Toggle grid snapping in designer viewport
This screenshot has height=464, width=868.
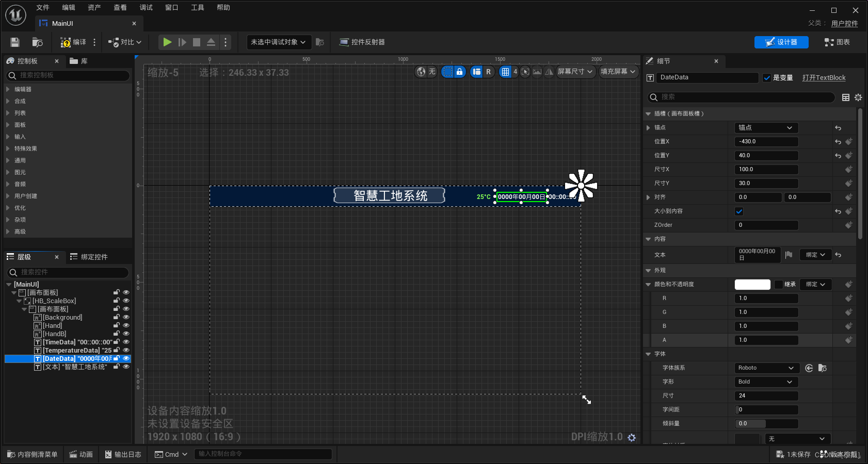(x=505, y=72)
